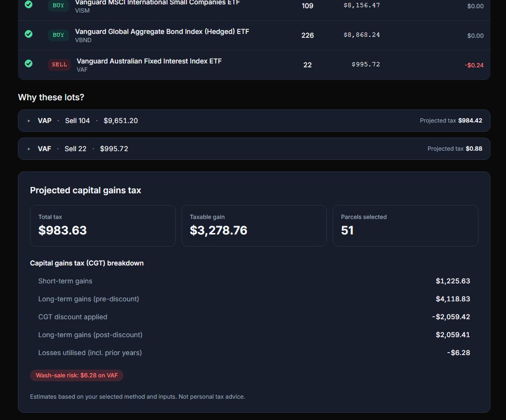Click quantity 22 in the VAF row
This screenshot has height=420, width=506.
(x=307, y=65)
